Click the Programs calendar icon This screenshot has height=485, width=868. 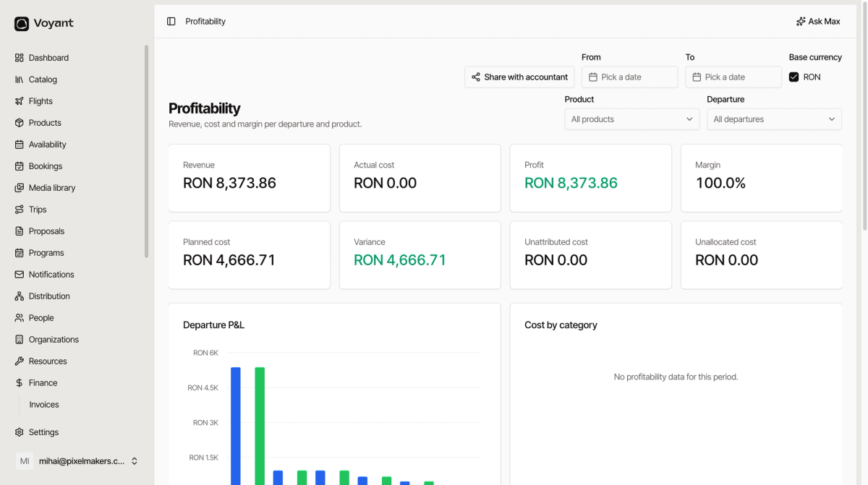[x=20, y=253]
